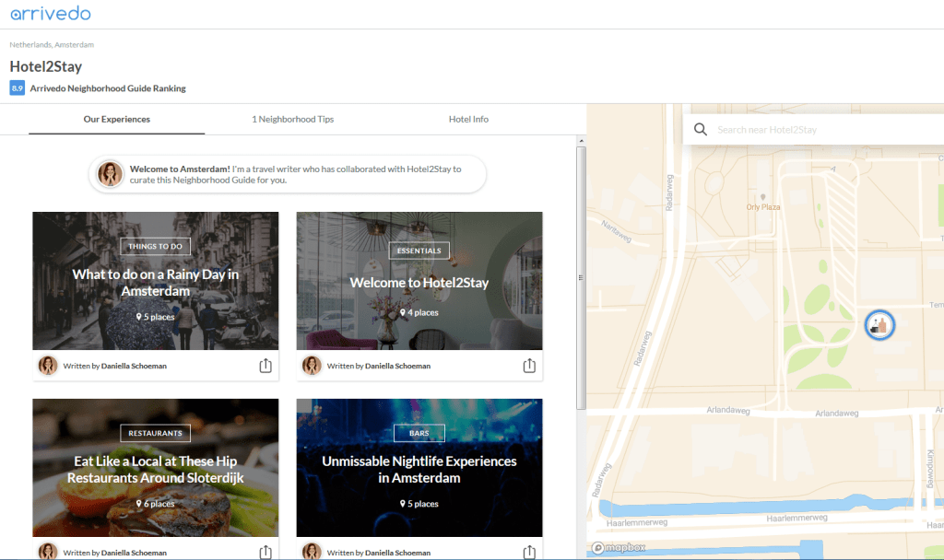Viewport: 944px width, 560px height.
Task: Click the THINGS TO DO category label
Action: click(155, 246)
